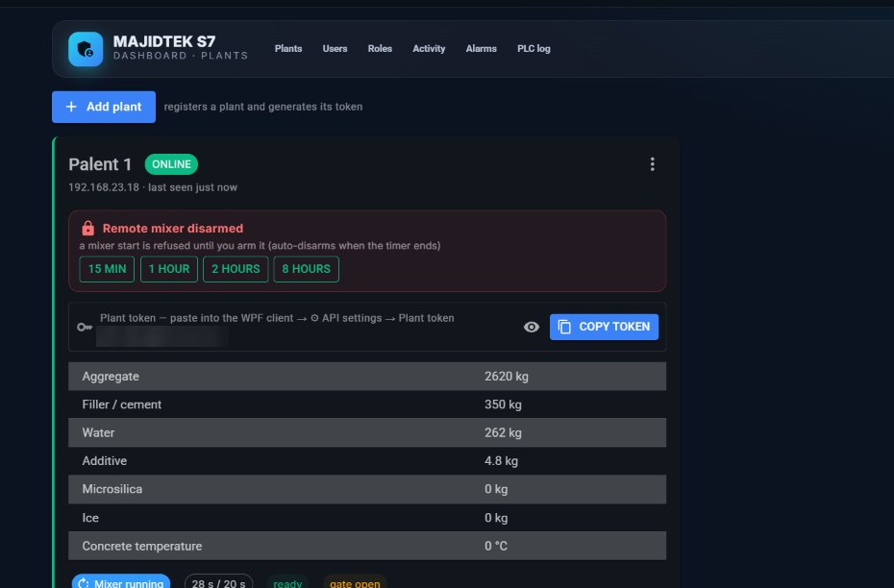Click the Ice row label
The image size is (894, 588).
[x=90, y=518]
